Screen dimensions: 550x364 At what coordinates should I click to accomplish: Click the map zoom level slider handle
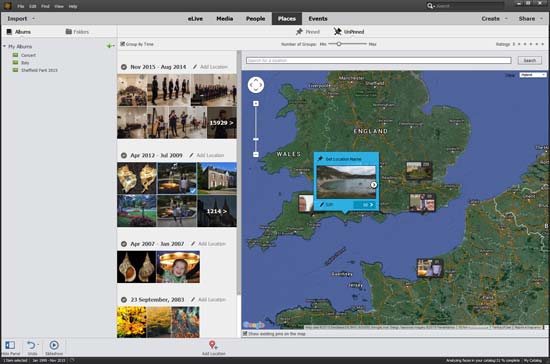256,139
